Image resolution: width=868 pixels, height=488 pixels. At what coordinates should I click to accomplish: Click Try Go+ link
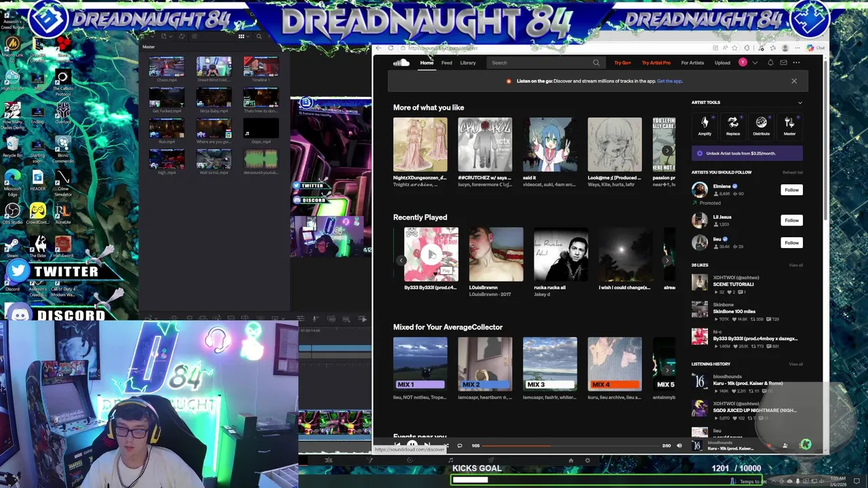tap(623, 63)
